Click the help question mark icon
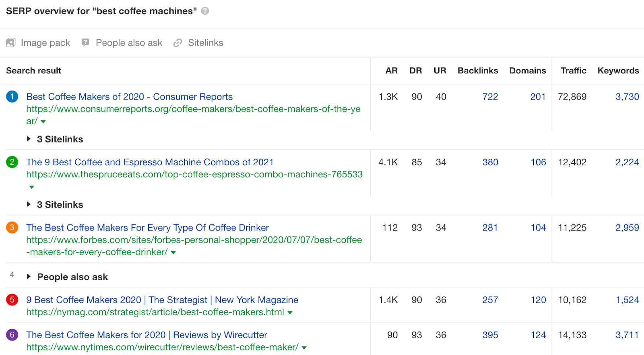Screen dimensions: 644x355 click(205, 11)
